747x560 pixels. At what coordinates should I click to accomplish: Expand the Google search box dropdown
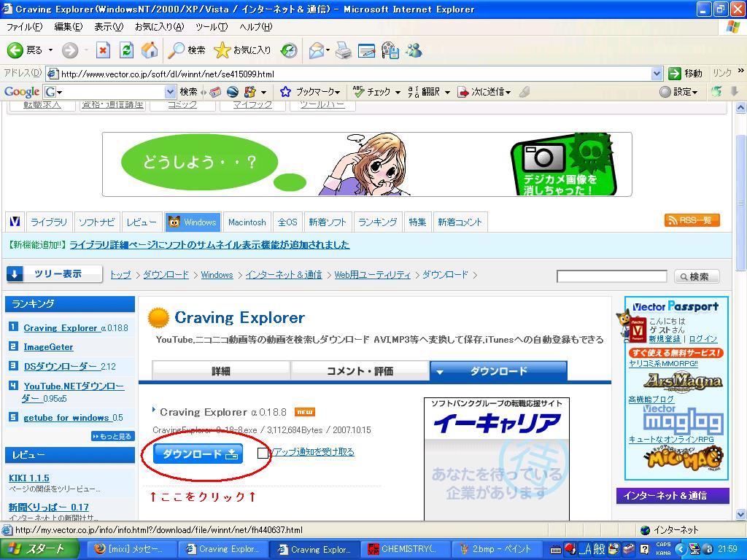(x=170, y=91)
